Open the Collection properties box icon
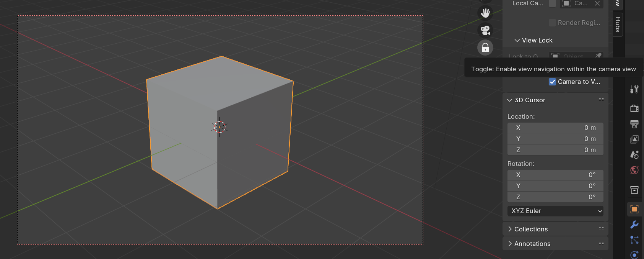The height and width of the screenshot is (259, 644). click(634, 190)
